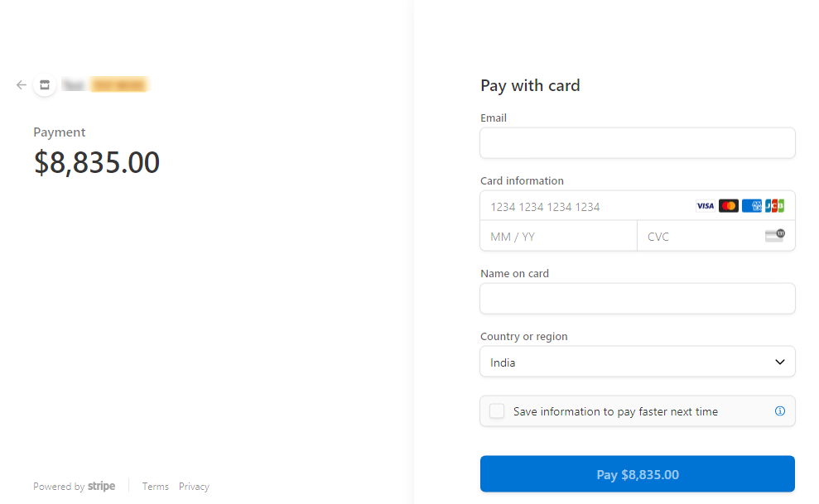Click the Visa card icon
This screenshot has width=819, height=504.
click(x=705, y=206)
